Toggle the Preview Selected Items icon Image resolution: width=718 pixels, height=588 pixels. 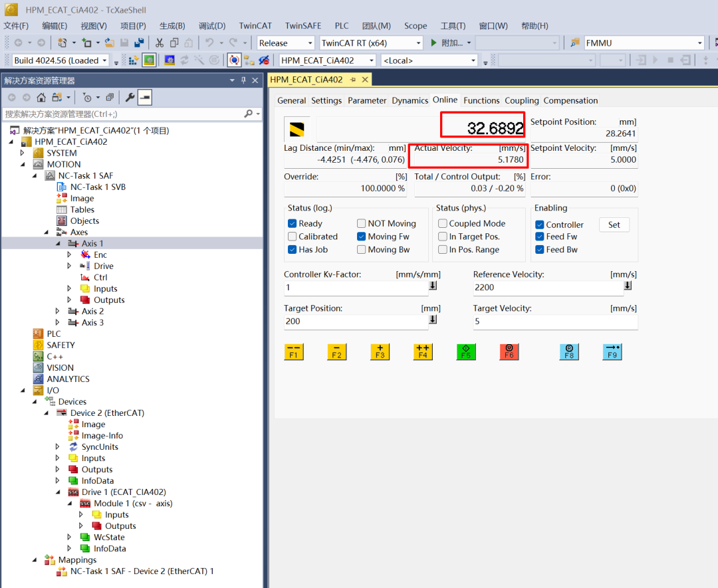click(x=145, y=98)
